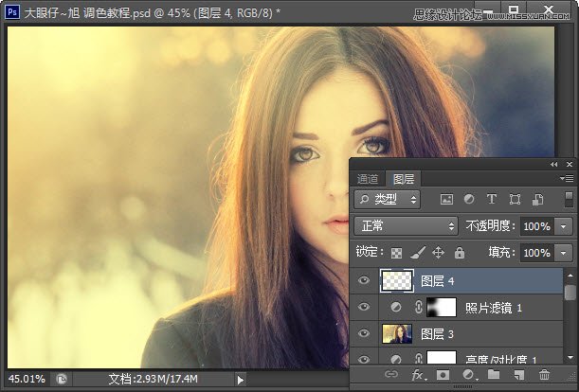Lock image pixels brush icon
This screenshot has width=579, height=392.
pos(418,253)
